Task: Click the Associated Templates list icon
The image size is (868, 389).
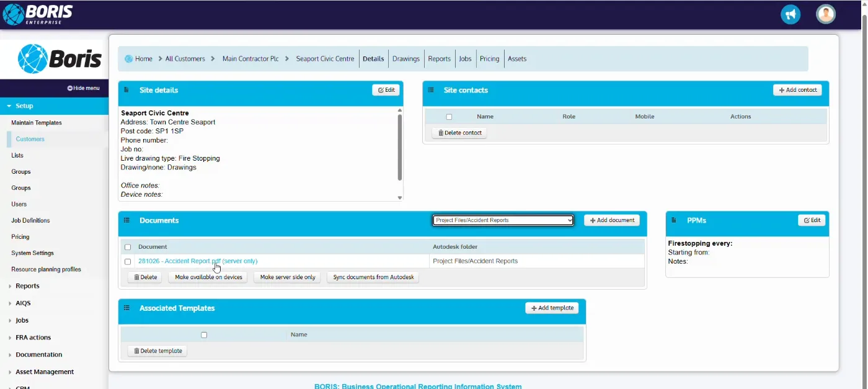Action: tap(126, 308)
